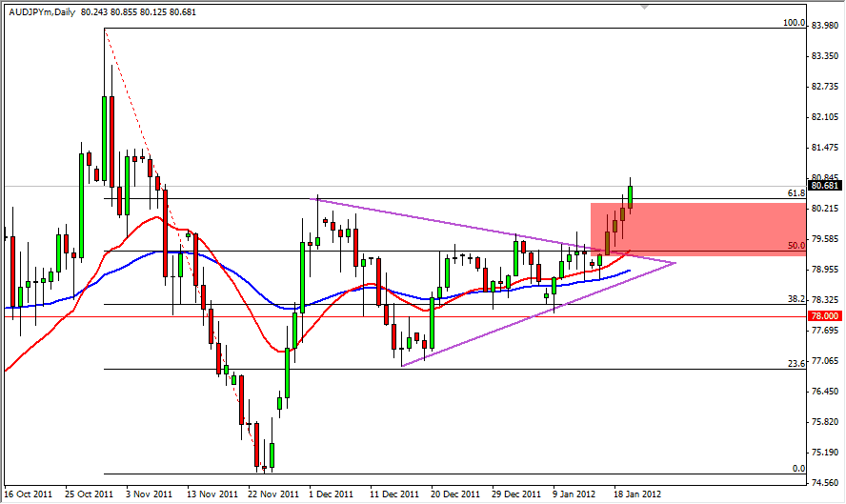Click the Fibonacci 0.0 level label

pos(799,468)
